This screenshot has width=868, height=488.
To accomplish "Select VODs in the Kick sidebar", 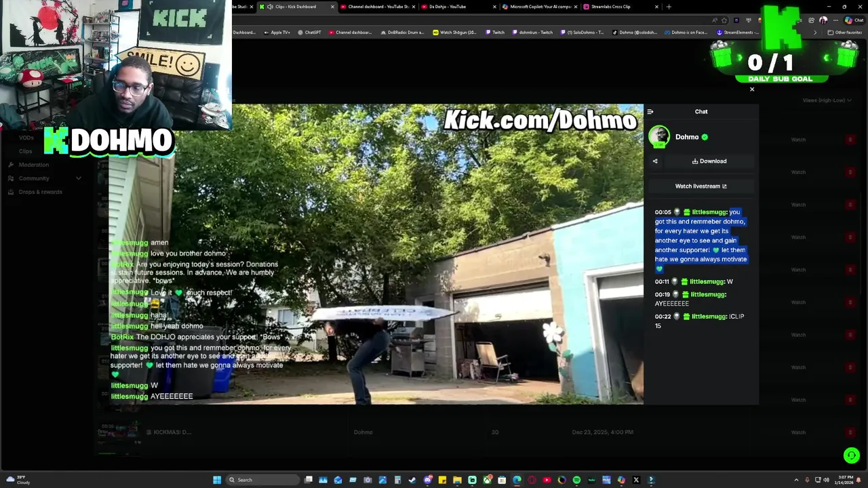I will pos(26,138).
